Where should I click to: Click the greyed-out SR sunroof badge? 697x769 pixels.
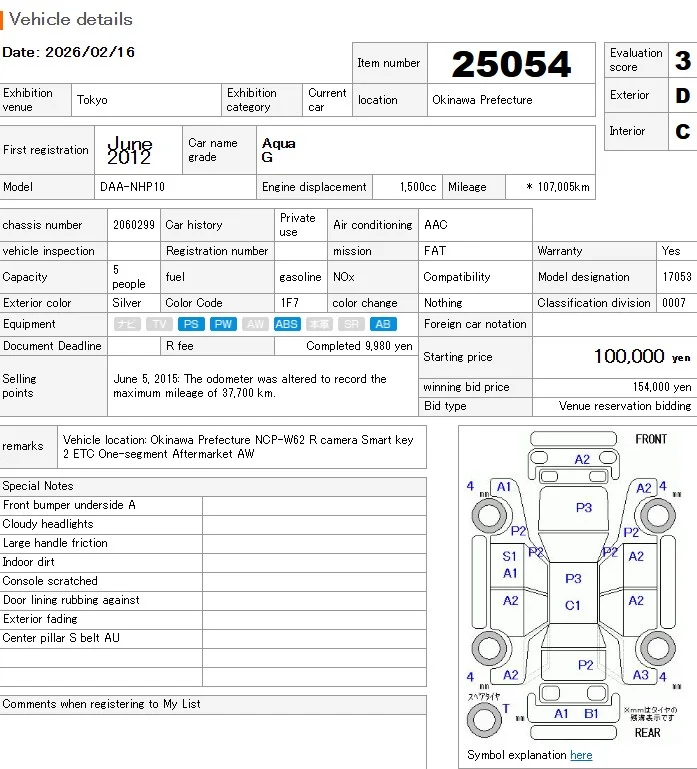pyautogui.click(x=351, y=324)
